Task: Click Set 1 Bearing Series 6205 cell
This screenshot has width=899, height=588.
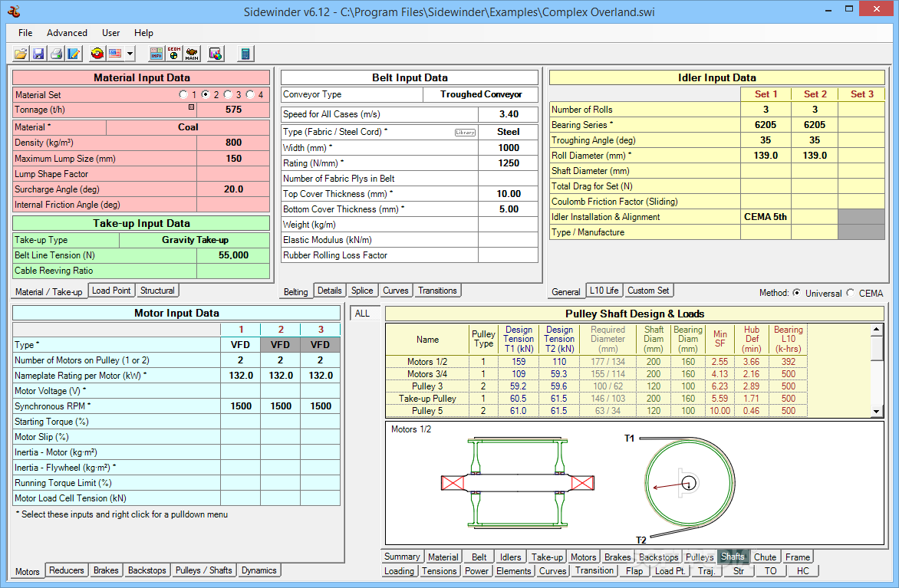Action: [766, 125]
